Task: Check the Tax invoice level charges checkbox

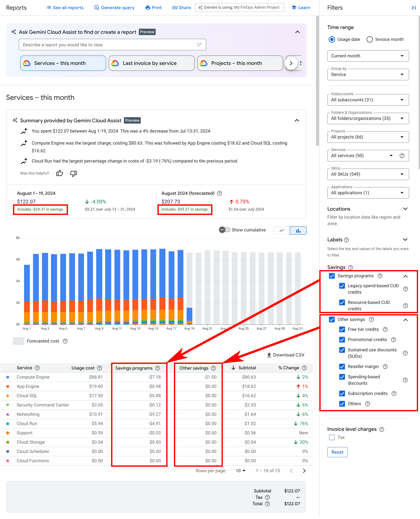Action: [332, 437]
